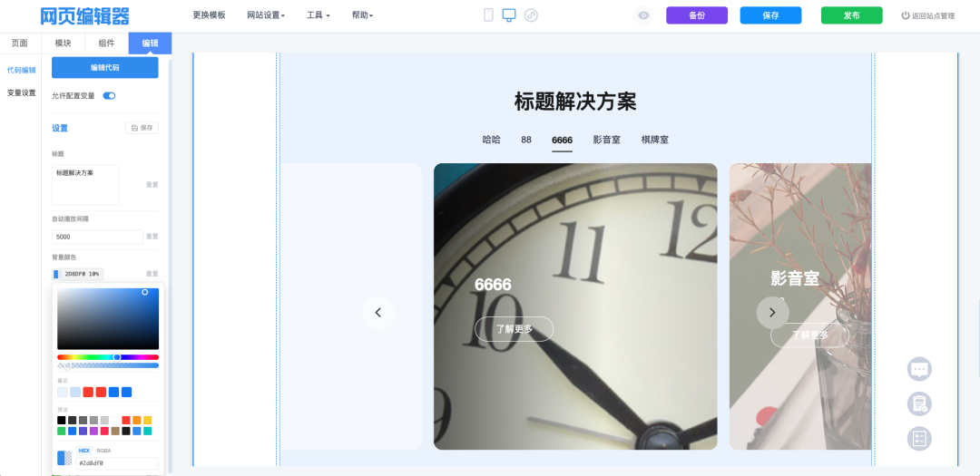This screenshot has width=980, height=476.
Task: Click the 更换模板 menu item
Action: point(210,15)
